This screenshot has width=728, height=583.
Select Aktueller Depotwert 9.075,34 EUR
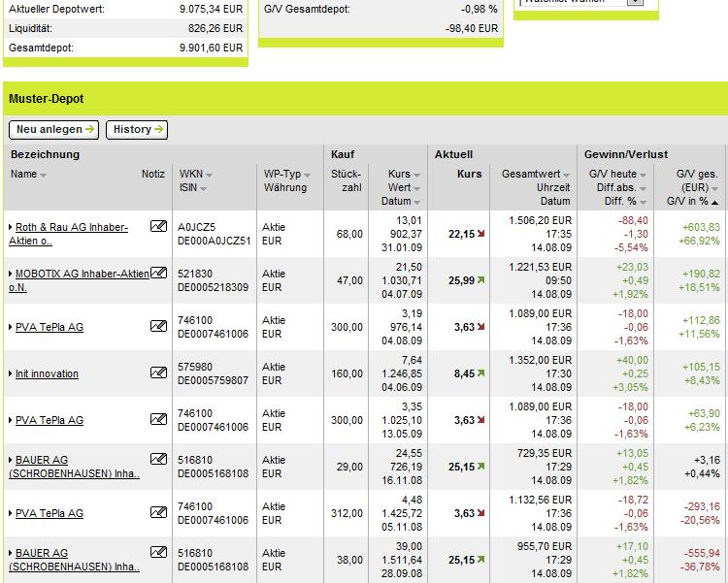click(212, 9)
